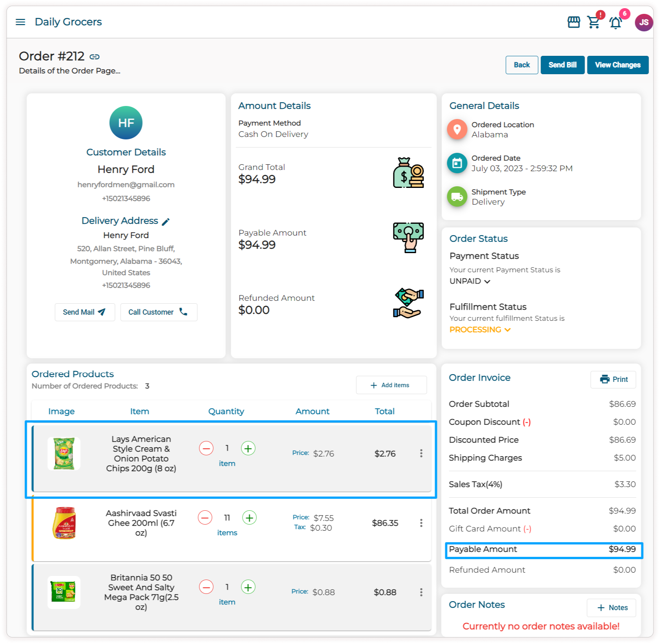Image resolution: width=660 pixels, height=644 pixels.
Task: Expand the PROCESSING fulfillment status dropdown
Action: (x=480, y=330)
